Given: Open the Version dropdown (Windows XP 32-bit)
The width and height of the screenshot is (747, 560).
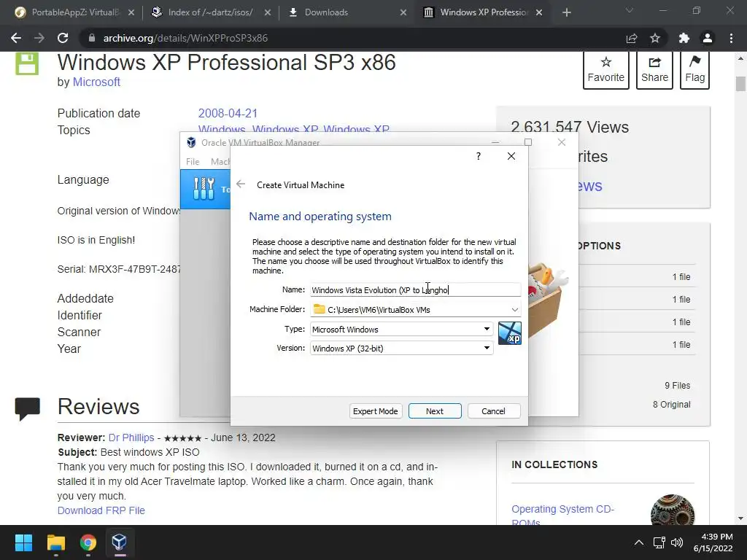Looking at the screenshot, I should 402,348.
